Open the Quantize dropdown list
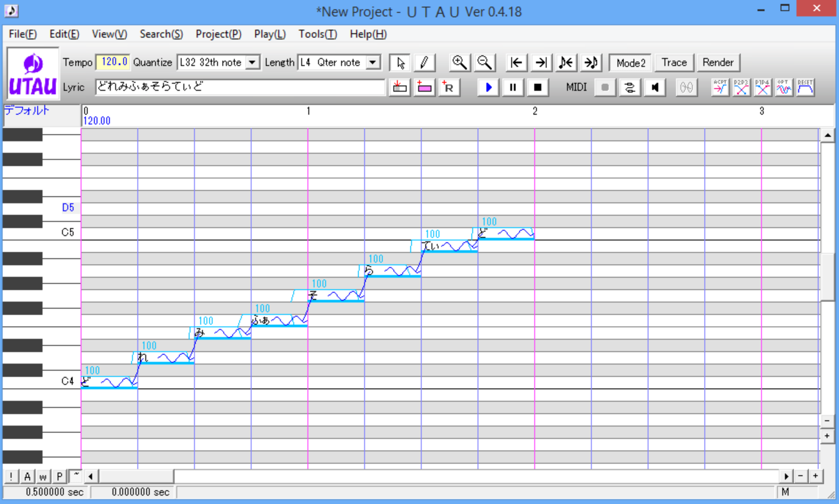839x504 pixels. 252,62
